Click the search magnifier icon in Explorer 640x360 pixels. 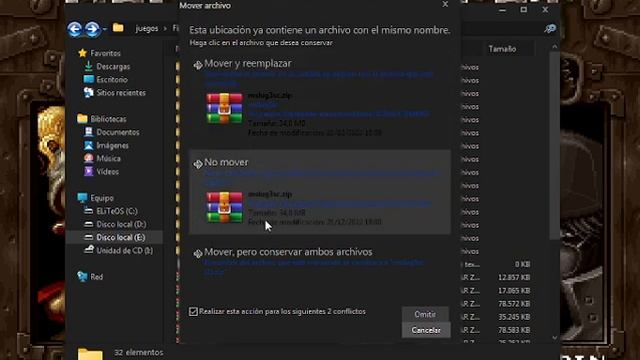point(550,29)
